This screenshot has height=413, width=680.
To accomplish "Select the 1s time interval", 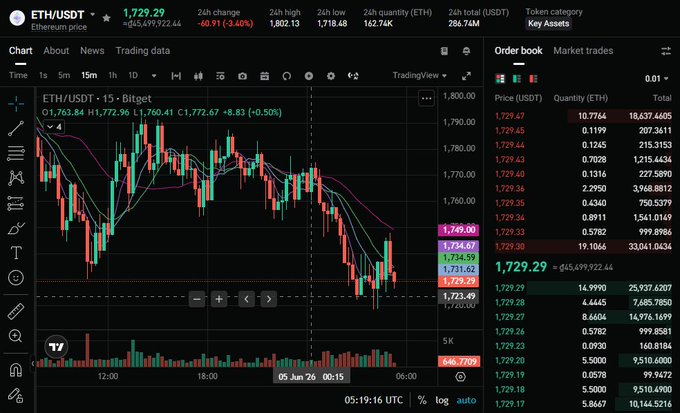I will (43, 75).
